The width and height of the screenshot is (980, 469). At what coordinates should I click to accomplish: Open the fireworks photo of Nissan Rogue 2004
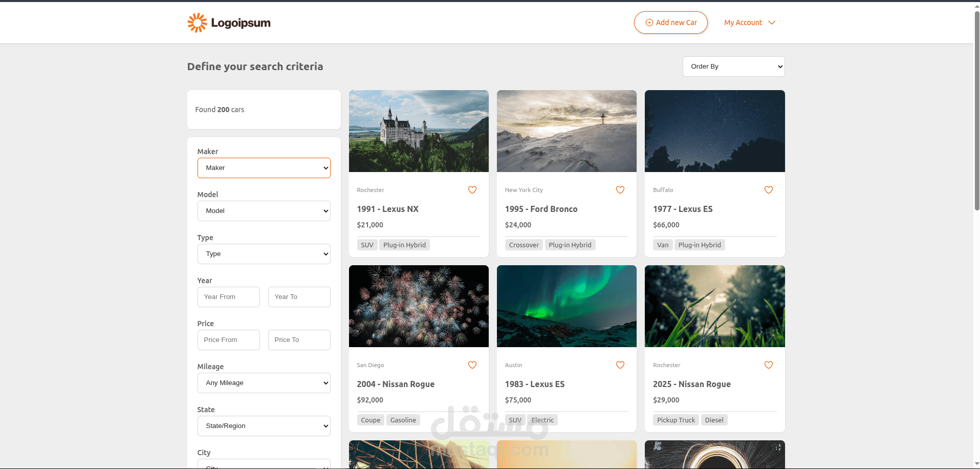coord(419,306)
